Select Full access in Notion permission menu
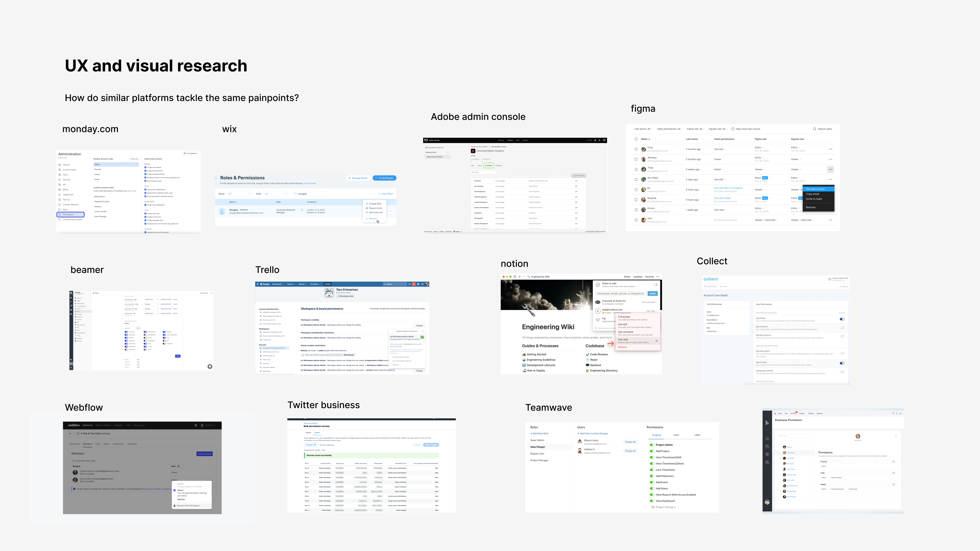The width and height of the screenshot is (980, 551). [638, 318]
